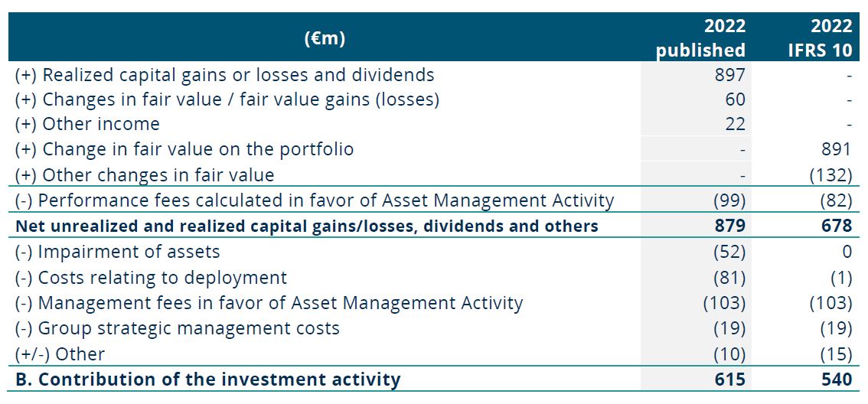Viewport: 868px width, 404px height.
Task: Select the 2022 IFRS 10 column header
Action: [820, 37]
